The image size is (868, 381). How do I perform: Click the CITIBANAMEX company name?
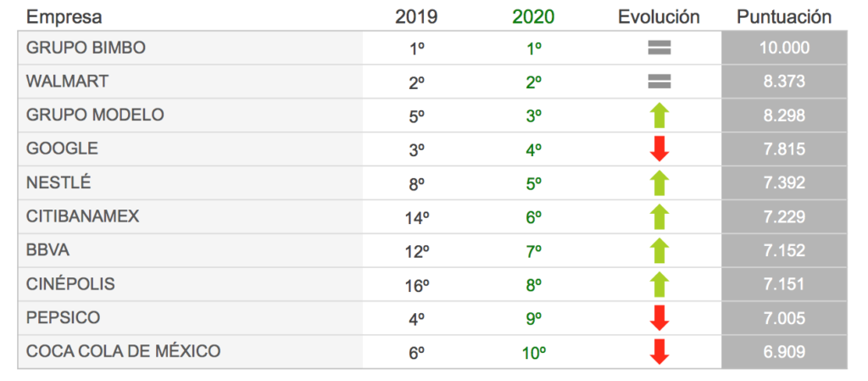tap(82, 216)
